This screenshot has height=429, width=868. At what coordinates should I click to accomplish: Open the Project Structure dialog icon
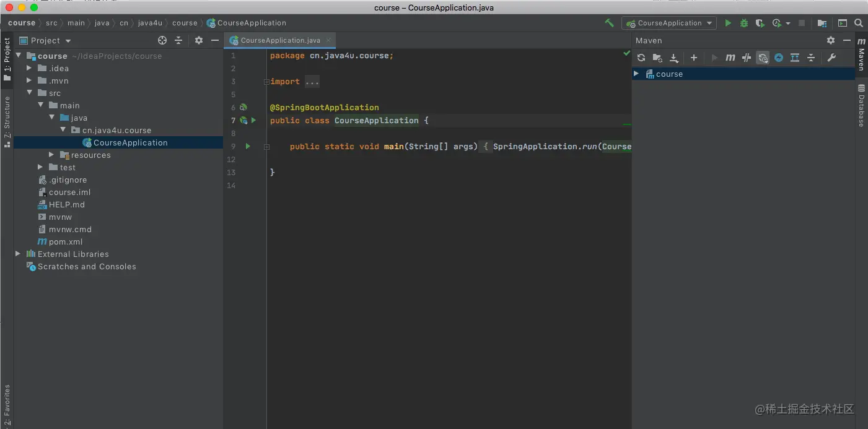822,23
